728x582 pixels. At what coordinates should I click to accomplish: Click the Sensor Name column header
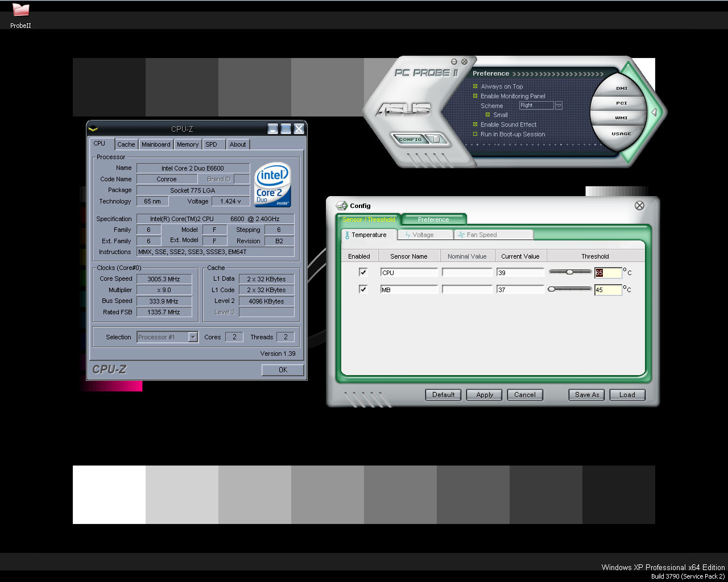[409, 256]
